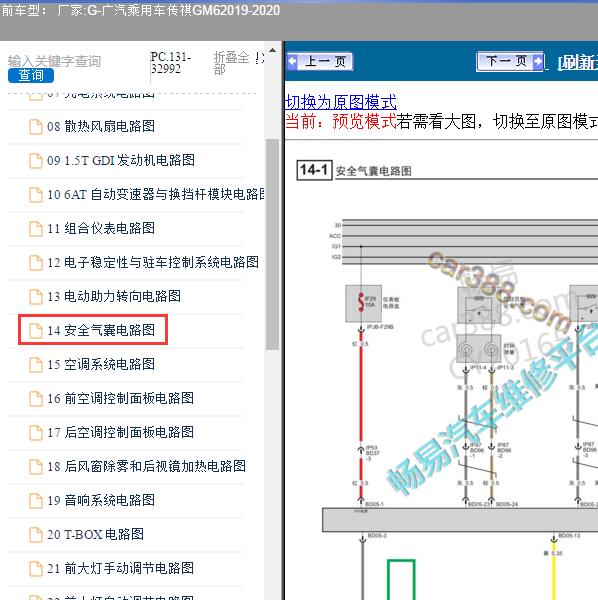Image resolution: width=598 pixels, height=600 pixels.
Task: Click document icon beside 16 前空调控制面板
Action: click(36, 399)
